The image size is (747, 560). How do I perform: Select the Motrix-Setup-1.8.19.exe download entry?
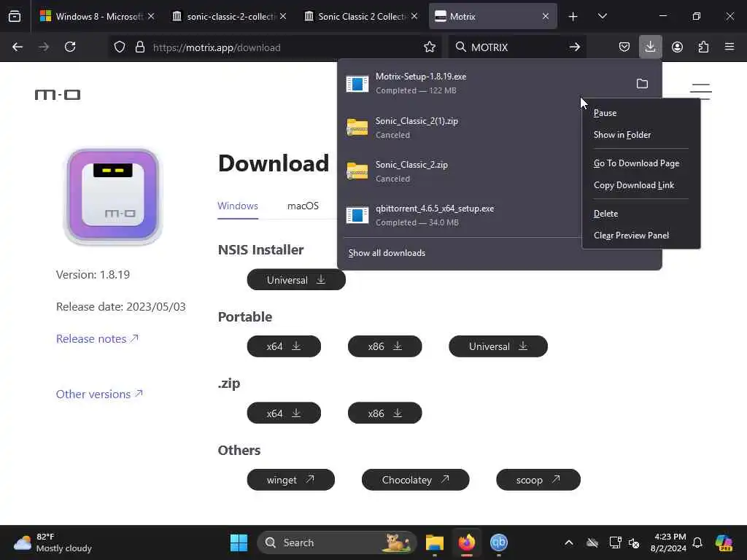coord(484,83)
